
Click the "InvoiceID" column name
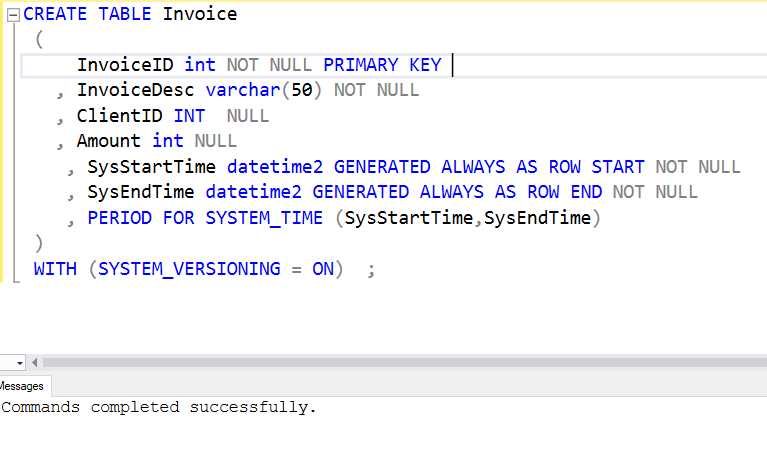pos(125,65)
